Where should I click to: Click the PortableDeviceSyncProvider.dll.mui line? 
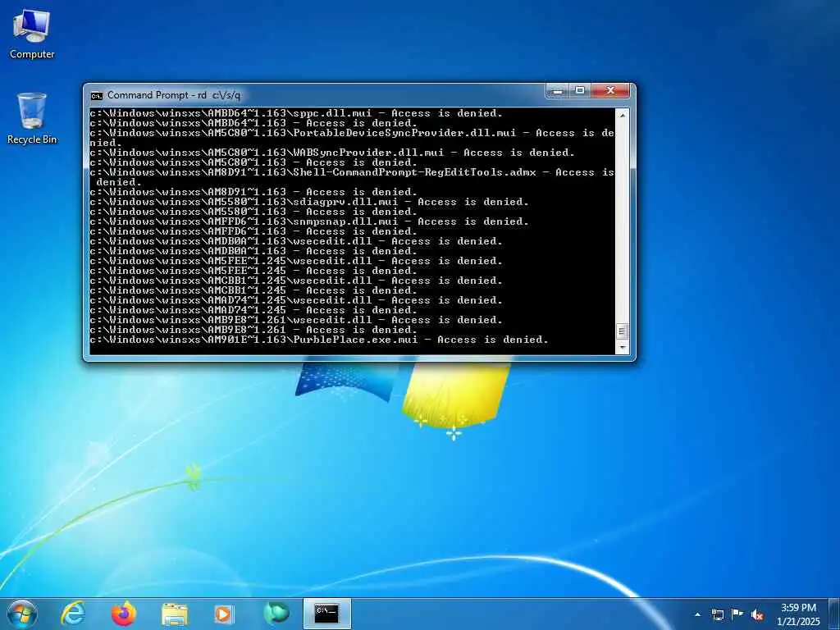pos(352,138)
